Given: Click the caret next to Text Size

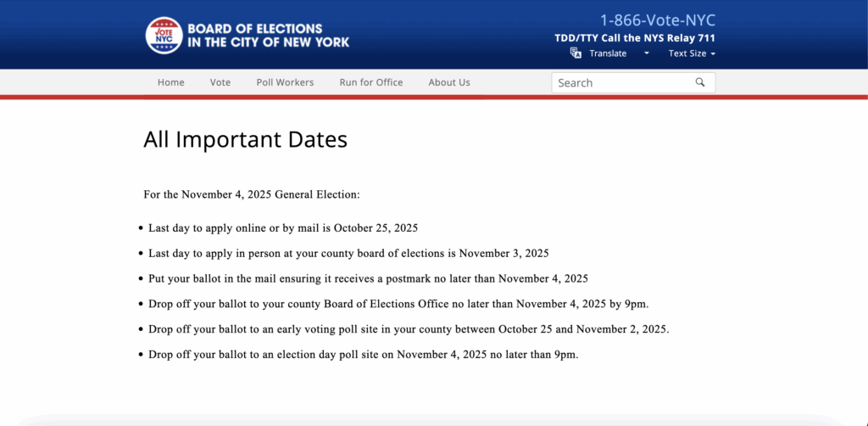Looking at the screenshot, I should coord(713,53).
